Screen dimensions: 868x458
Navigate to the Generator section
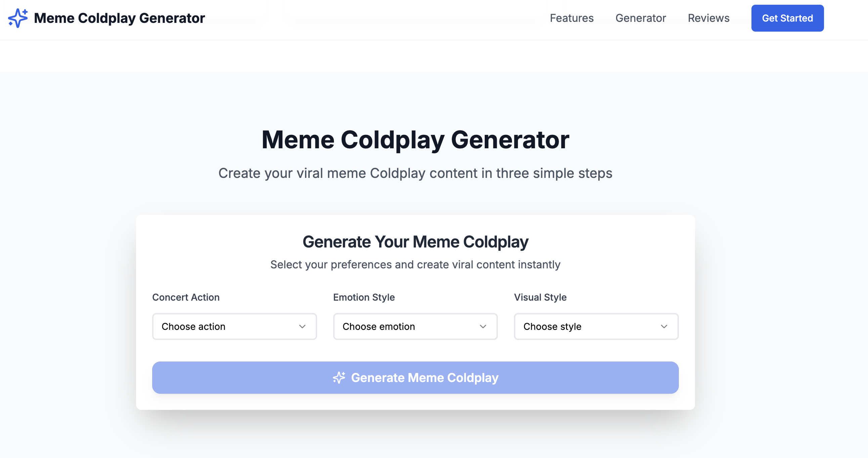click(x=641, y=18)
